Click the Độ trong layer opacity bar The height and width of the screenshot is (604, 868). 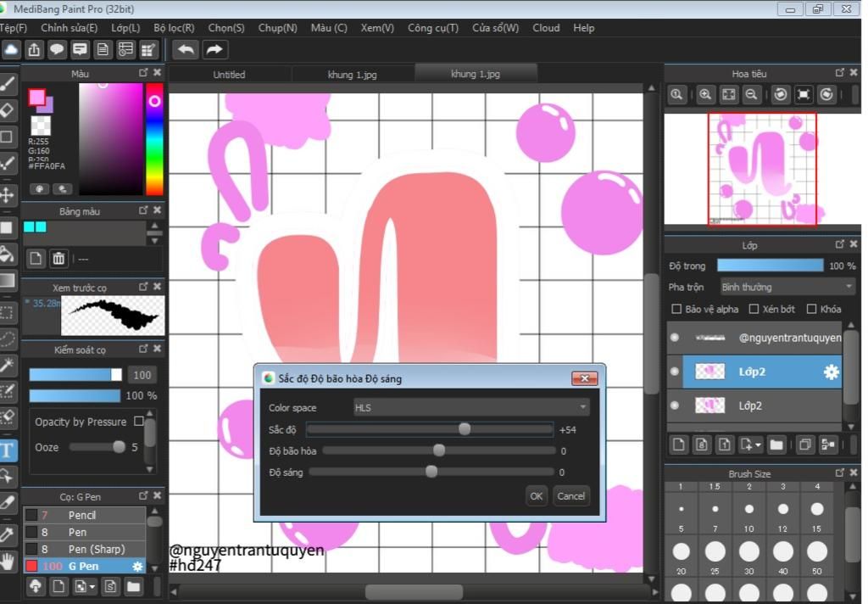click(x=770, y=266)
